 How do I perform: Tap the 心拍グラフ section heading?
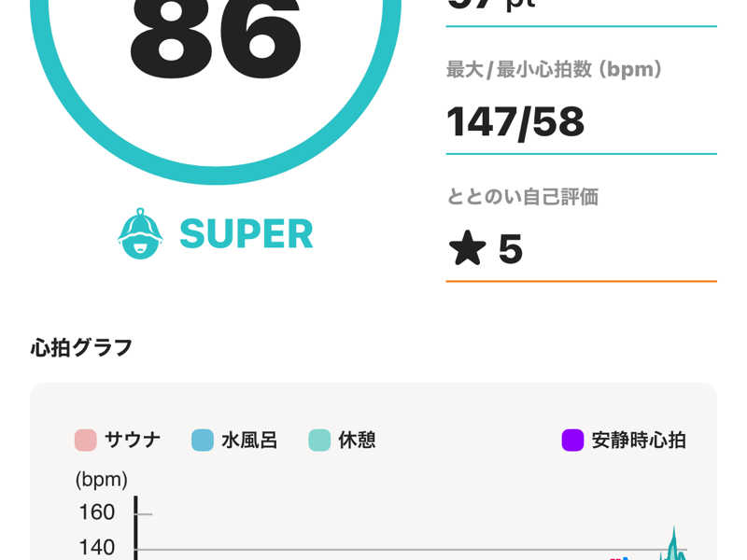(81, 347)
